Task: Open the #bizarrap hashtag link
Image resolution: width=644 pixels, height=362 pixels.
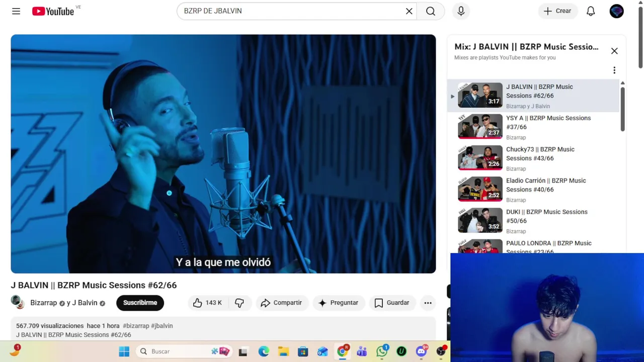Action: 136,326
